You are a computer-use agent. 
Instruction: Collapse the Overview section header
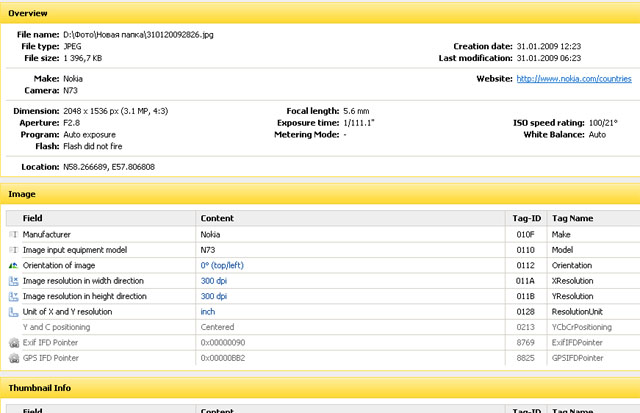coord(30,12)
